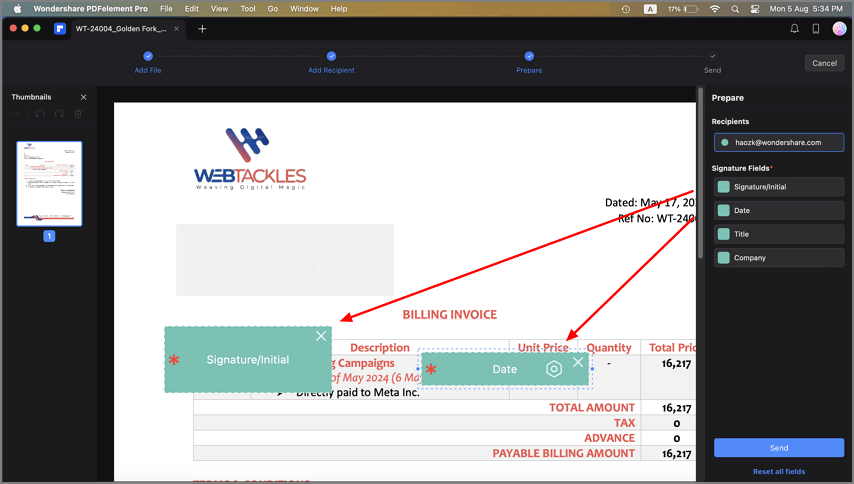Click the keyboard input source icon
The image size is (854, 484).
pyautogui.click(x=650, y=9)
